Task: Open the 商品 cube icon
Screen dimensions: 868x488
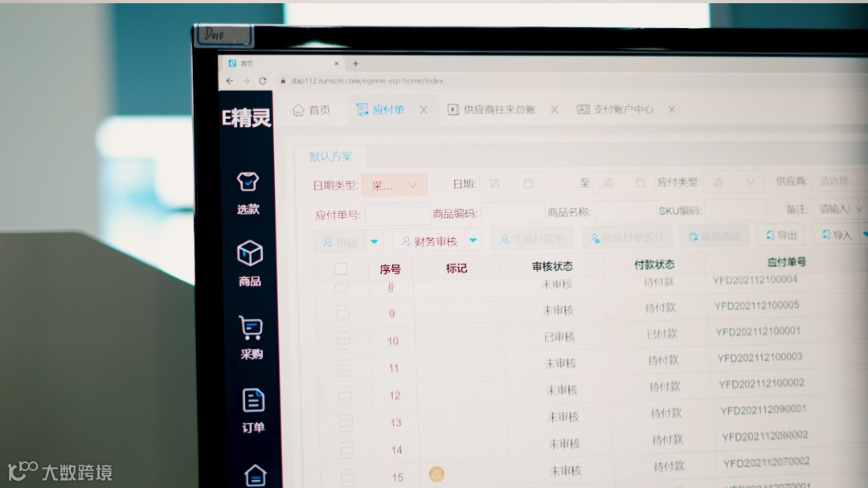Action: (250, 254)
